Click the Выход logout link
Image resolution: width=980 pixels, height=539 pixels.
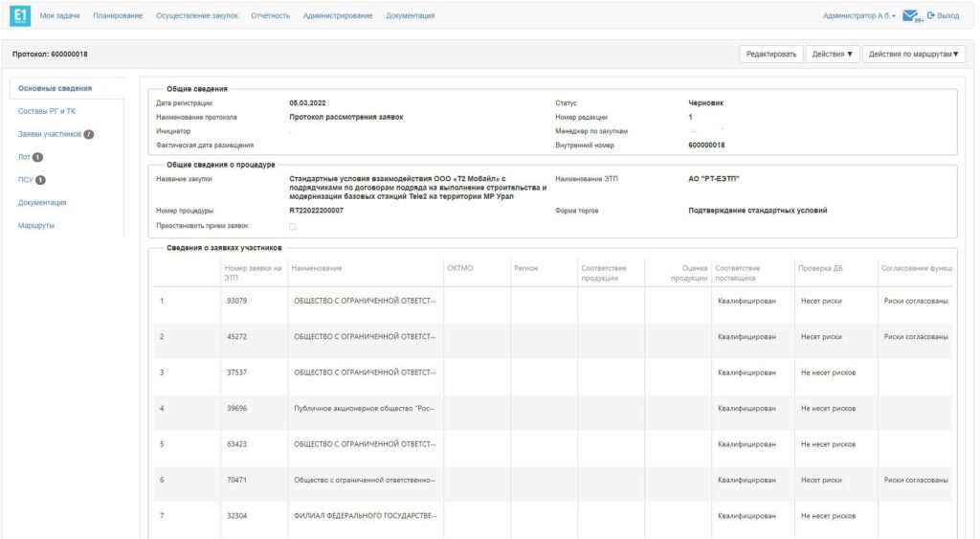[948, 16]
